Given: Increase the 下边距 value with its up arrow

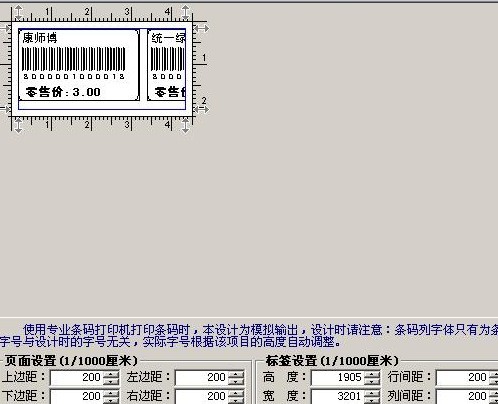Looking at the screenshot, I should click(x=111, y=393).
